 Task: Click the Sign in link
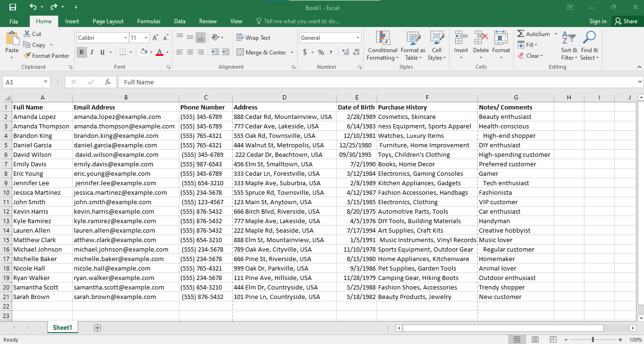point(598,21)
